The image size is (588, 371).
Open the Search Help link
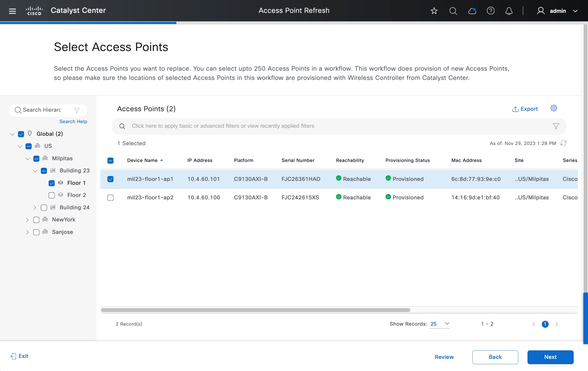73,122
